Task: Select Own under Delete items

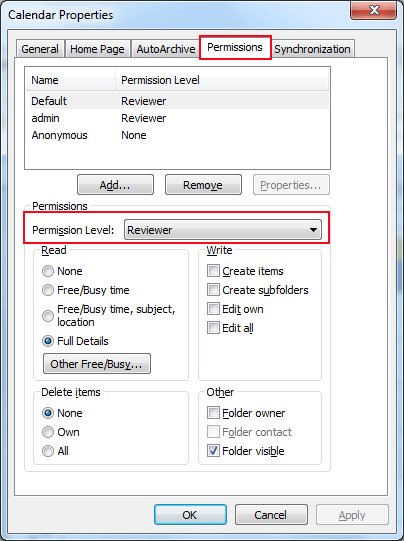Action: point(48,432)
